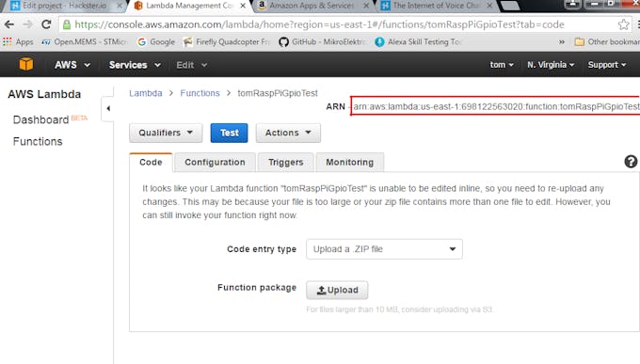Reload the page with refresh icon
The width and height of the screenshot is (640, 364).
point(46,24)
